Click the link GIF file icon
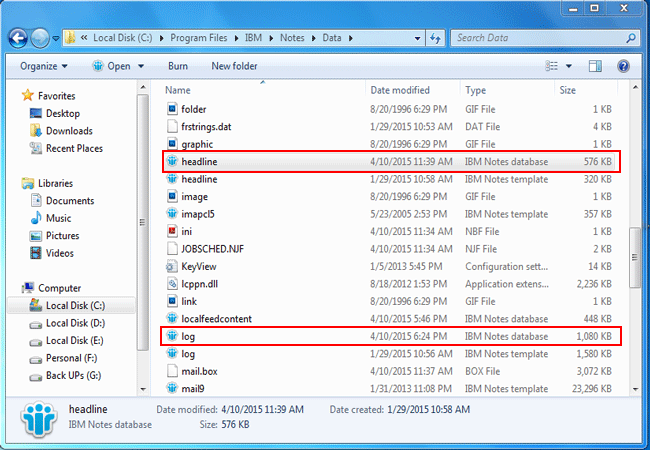 (172, 301)
